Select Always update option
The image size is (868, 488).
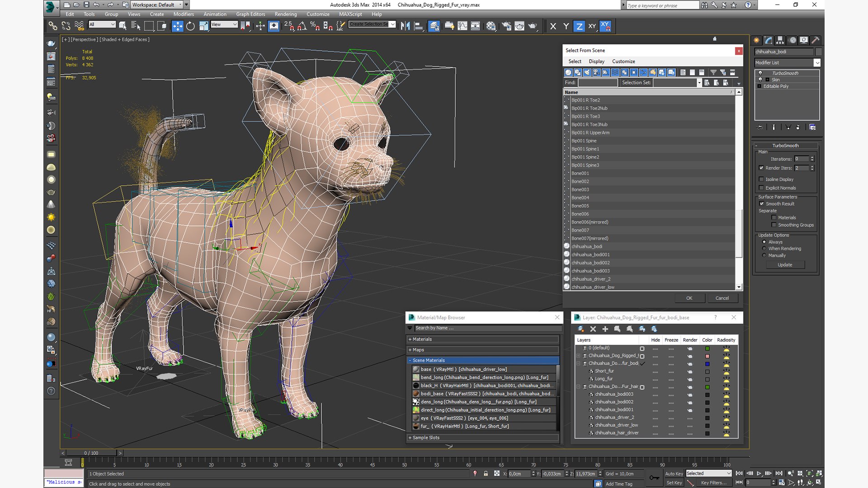click(x=764, y=242)
